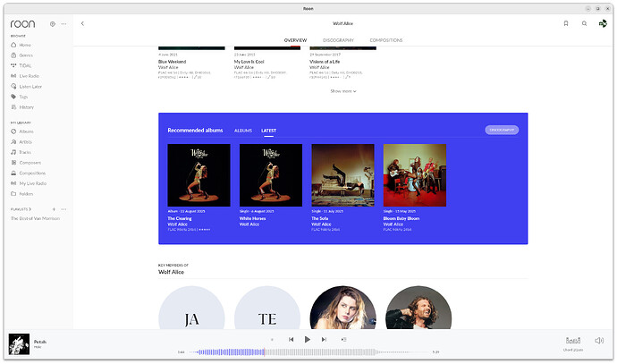Click The Sofa cover art
This screenshot has width=617, height=364.
[x=343, y=175]
